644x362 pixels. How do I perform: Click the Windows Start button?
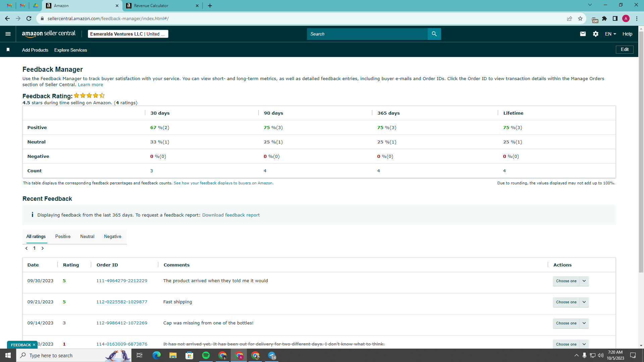click(x=8, y=355)
